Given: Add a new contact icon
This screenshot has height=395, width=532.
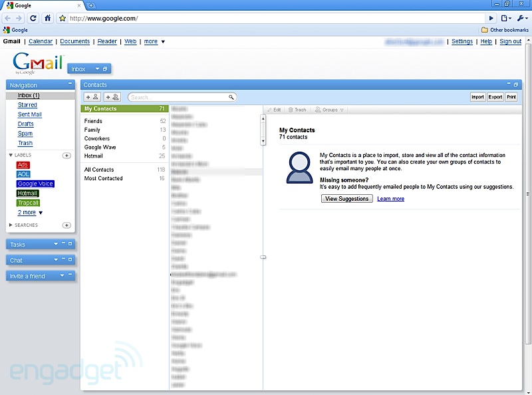Looking at the screenshot, I should click(92, 97).
